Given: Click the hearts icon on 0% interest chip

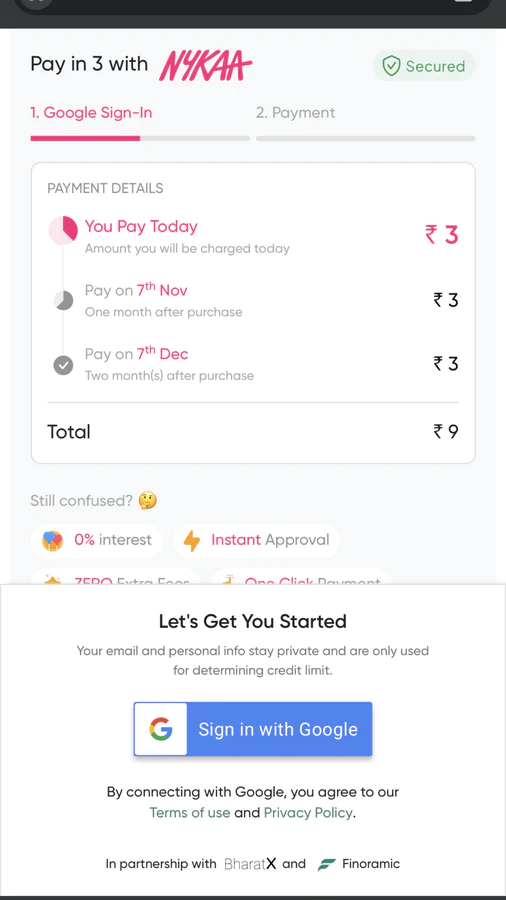Looking at the screenshot, I should point(52,540).
